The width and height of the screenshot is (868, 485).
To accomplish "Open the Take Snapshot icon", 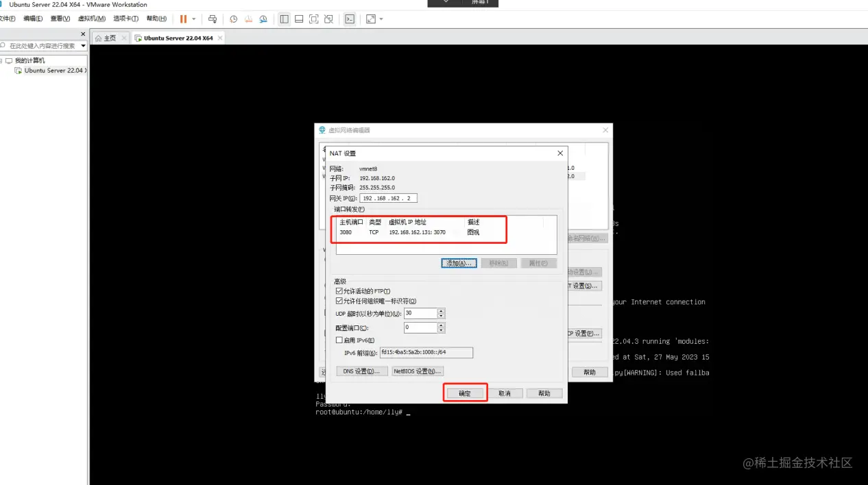I will click(233, 18).
